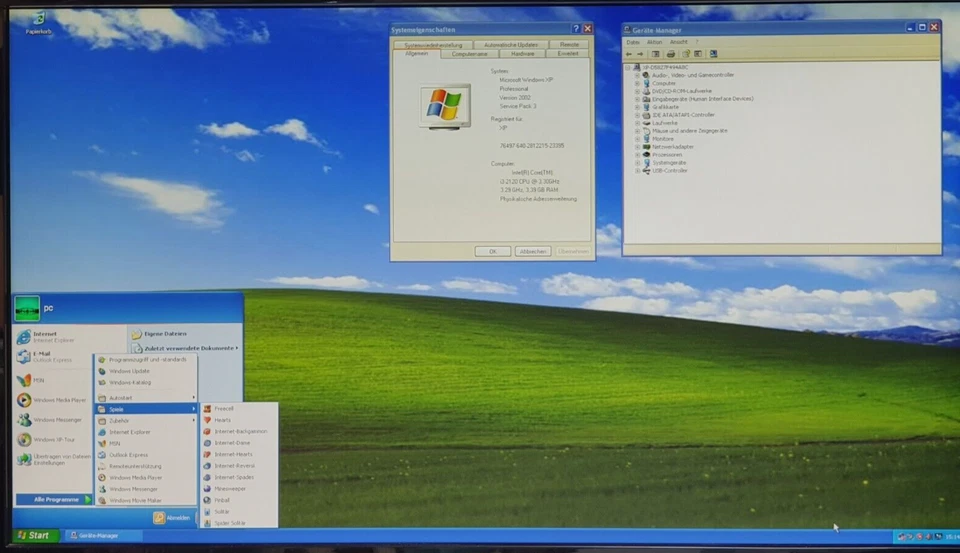Open Remoteunterstützung in programs list
Image resolution: width=960 pixels, height=553 pixels.
tap(146, 466)
